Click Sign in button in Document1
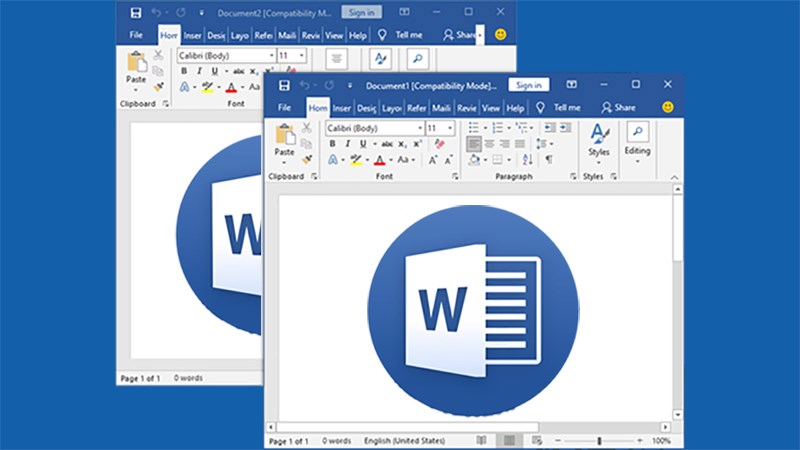Image resolution: width=800 pixels, height=450 pixels. [529, 85]
